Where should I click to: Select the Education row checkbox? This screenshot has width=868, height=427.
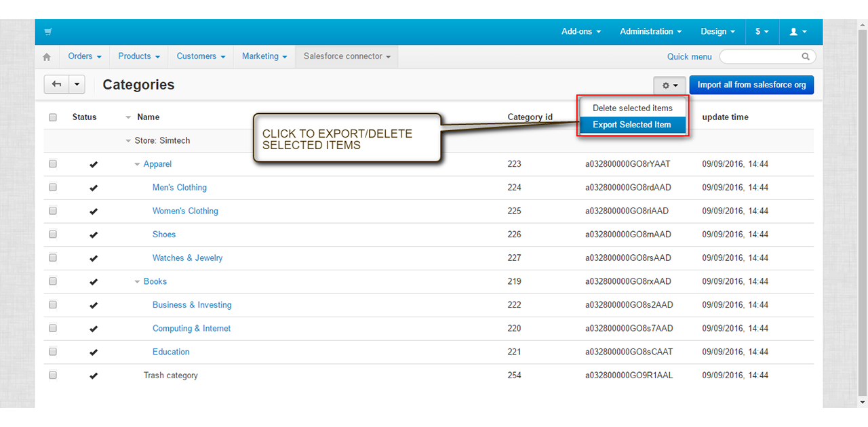click(53, 352)
